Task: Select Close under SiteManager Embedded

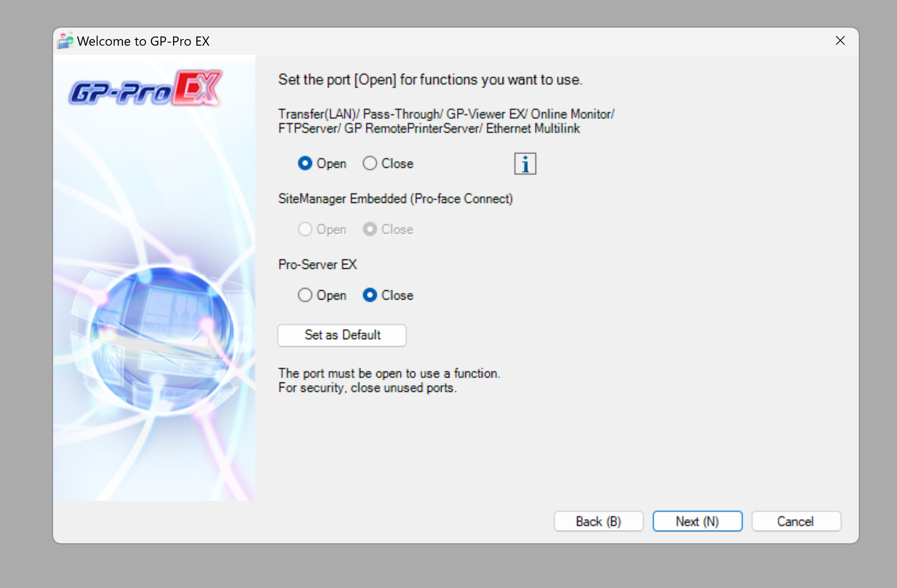Action: [x=370, y=229]
